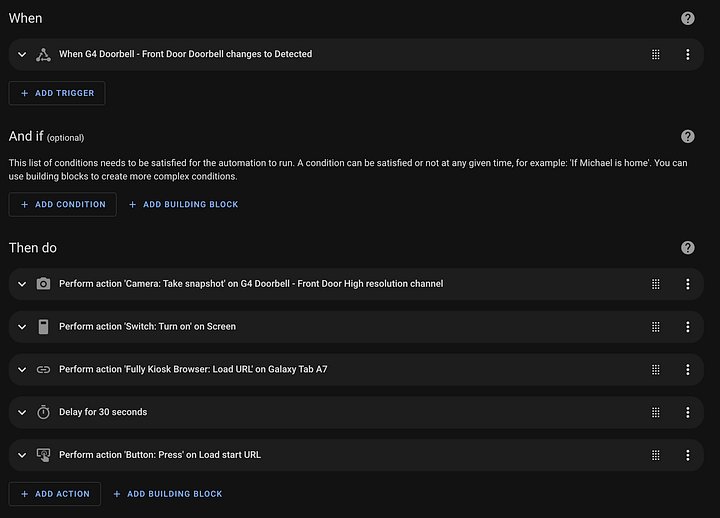Open help for the And if section
The image size is (720, 518).
coord(687,136)
